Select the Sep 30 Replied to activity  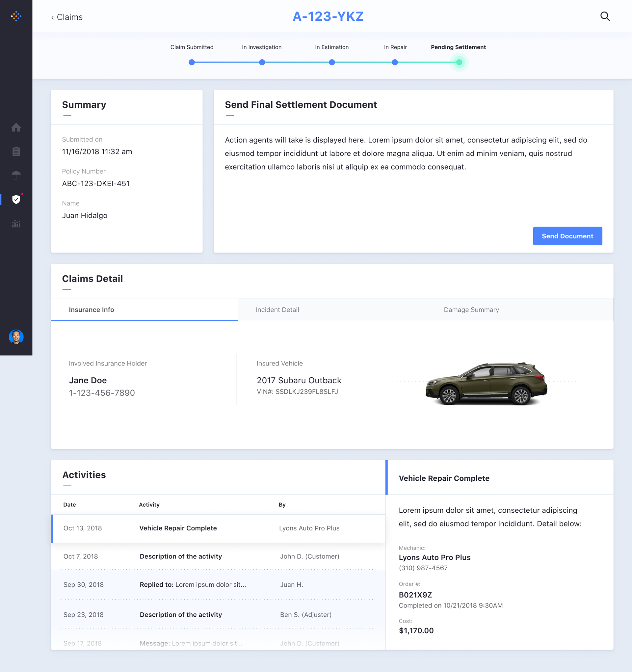[x=218, y=585]
